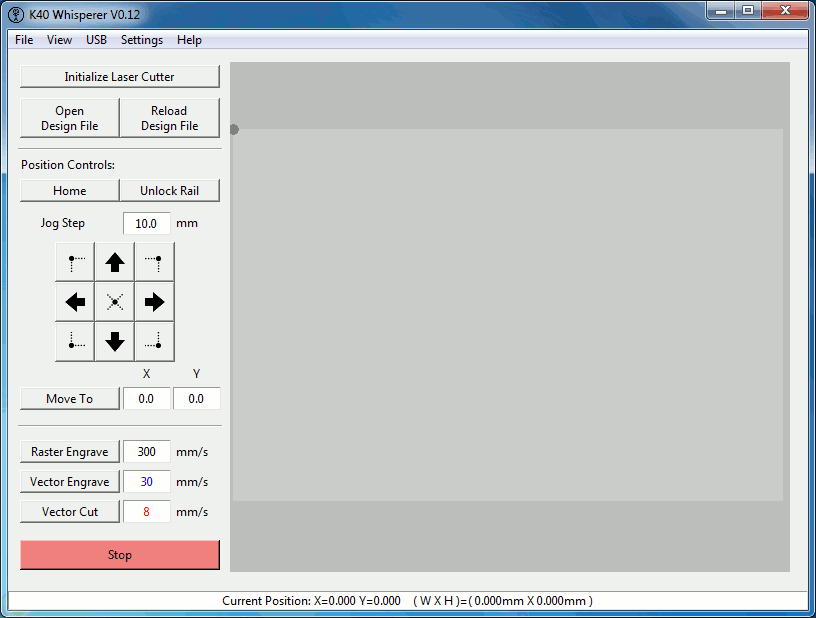The width and height of the screenshot is (816, 618).
Task: Open the View menu
Action: pos(59,40)
